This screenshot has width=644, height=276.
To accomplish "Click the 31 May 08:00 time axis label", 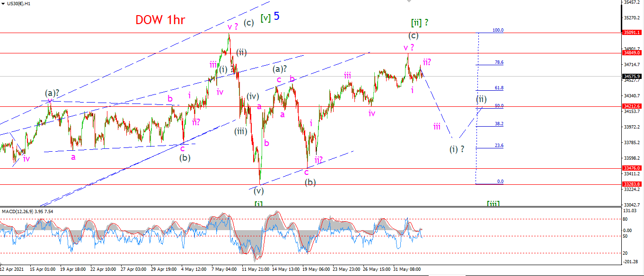I will (408, 269).
